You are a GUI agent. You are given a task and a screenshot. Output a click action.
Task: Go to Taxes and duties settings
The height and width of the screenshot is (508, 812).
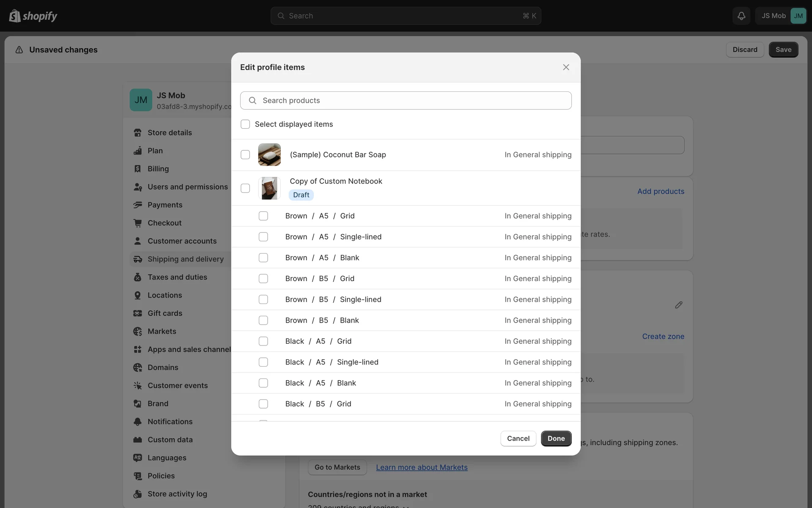click(177, 277)
